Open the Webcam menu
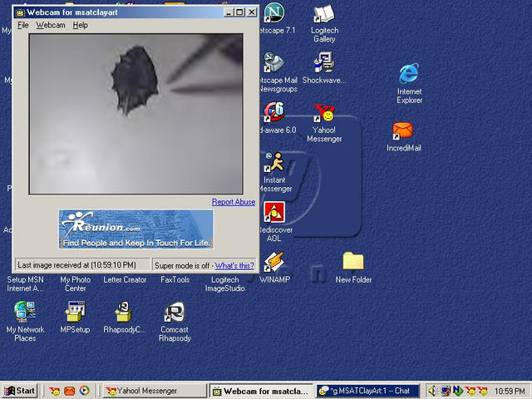The height and width of the screenshot is (399, 532). click(x=51, y=25)
